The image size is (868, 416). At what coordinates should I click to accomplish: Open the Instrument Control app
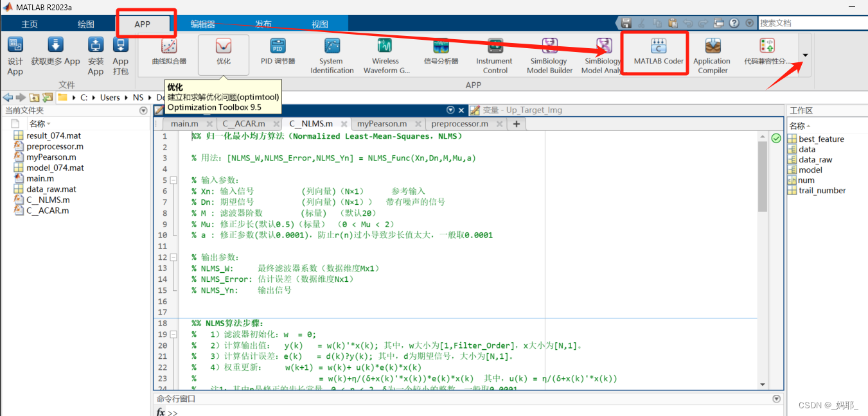coord(495,56)
